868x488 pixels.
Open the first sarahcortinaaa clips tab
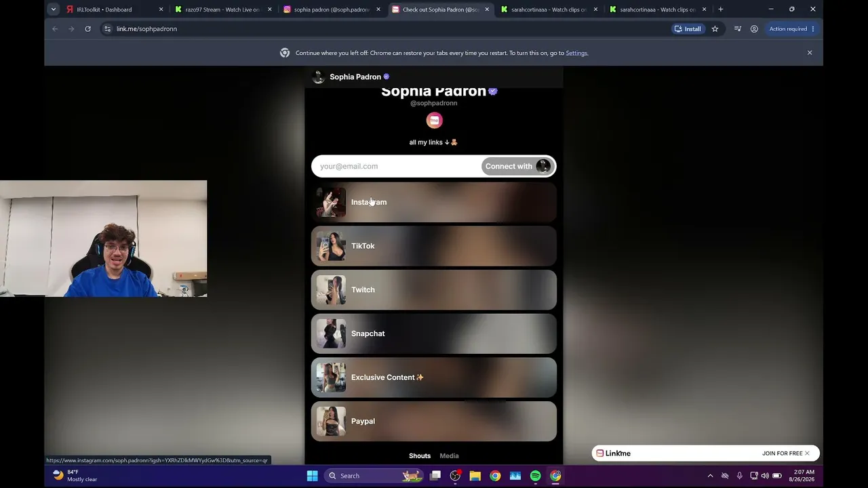548,9
